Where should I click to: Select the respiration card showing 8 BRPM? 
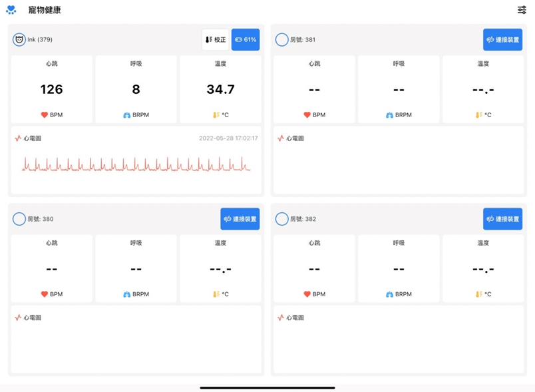pyautogui.click(x=136, y=89)
